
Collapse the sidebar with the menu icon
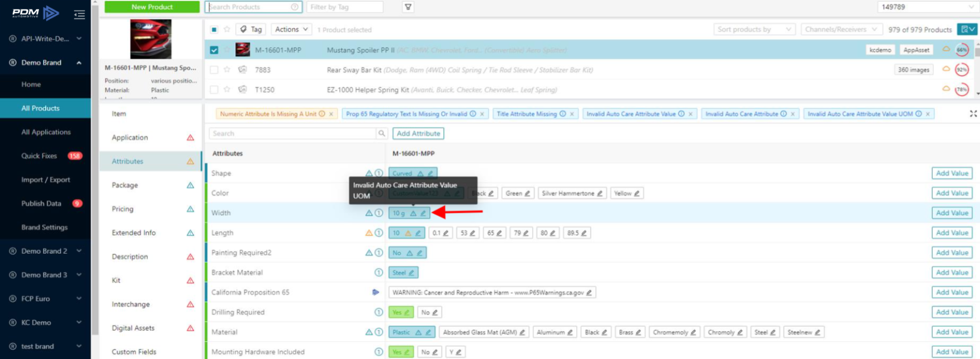(80, 14)
